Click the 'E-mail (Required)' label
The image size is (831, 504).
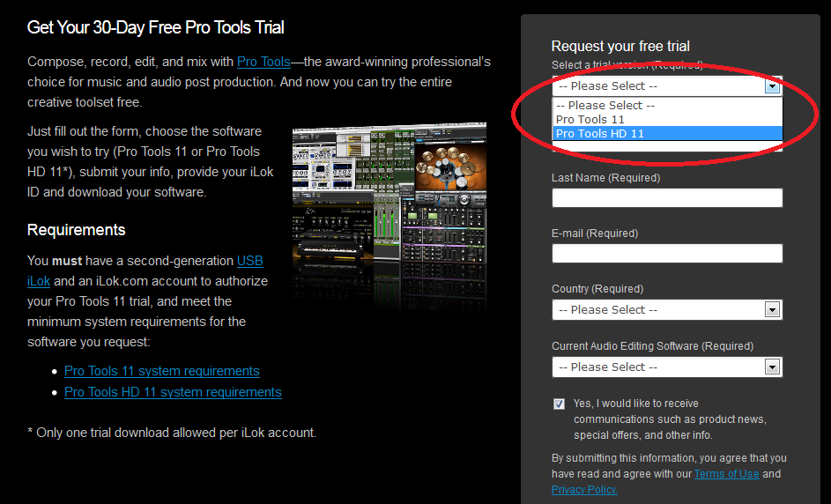click(595, 233)
